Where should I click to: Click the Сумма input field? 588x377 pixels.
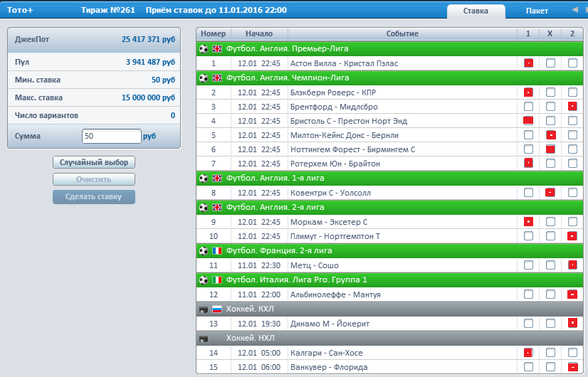[x=111, y=136]
